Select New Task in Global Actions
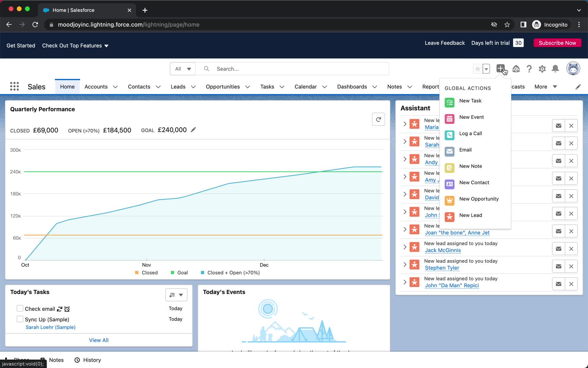The image size is (588, 368). click(x=470, y=101)
